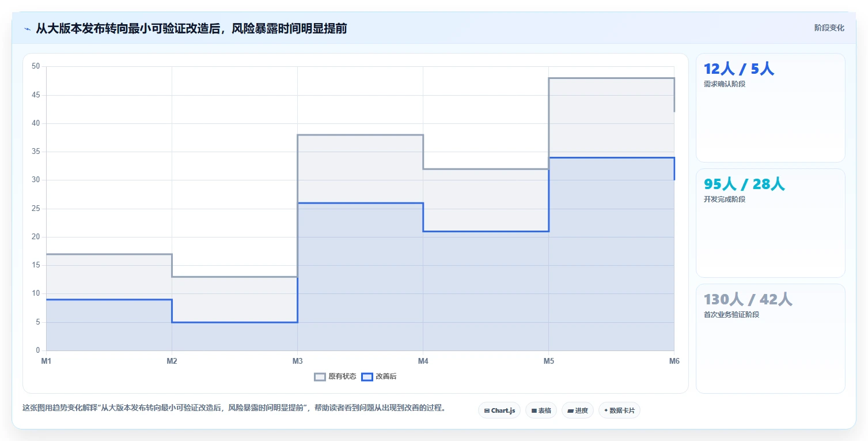Click the 首次业务验证阶段 label
Viewport: 868px width, 441px height.
tap(731, 315)
